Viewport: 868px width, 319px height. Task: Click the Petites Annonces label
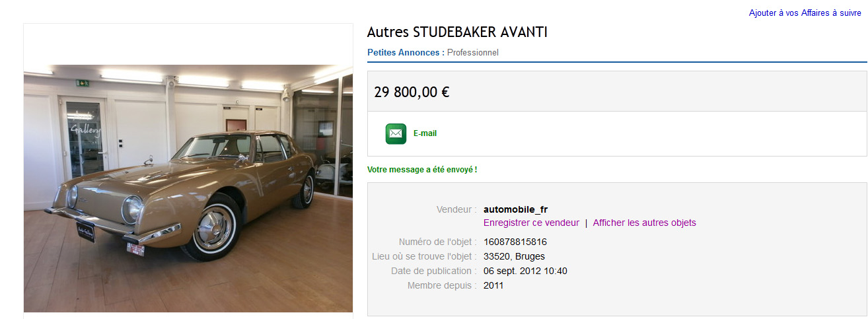pos(406,52)
